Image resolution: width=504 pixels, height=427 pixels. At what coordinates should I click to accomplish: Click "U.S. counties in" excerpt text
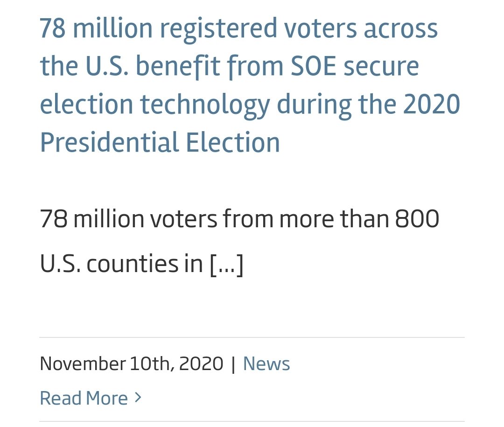(x=121, y=264)
